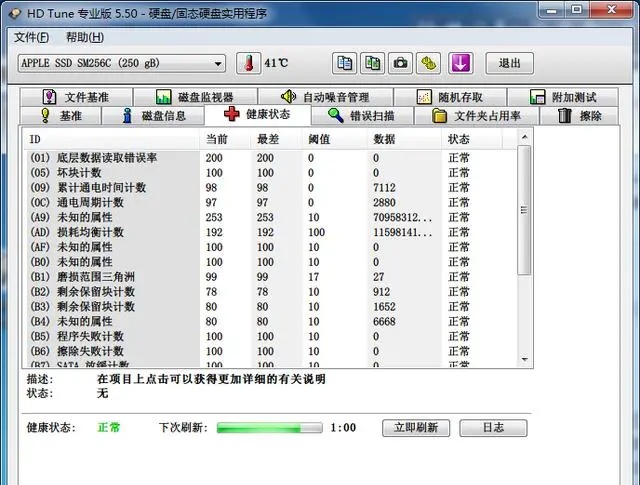
Task: Click the data value 6668
Action: click(384, 322)
